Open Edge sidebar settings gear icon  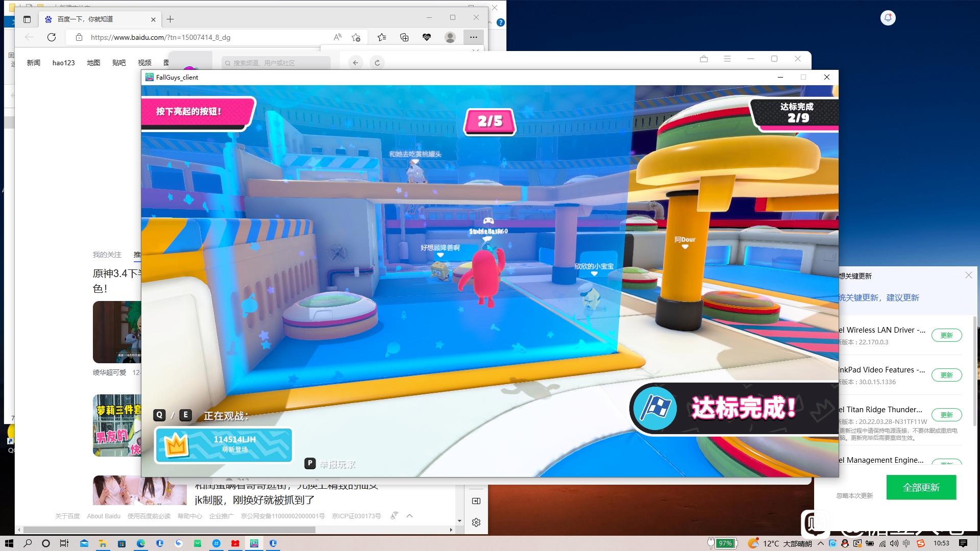476,522
